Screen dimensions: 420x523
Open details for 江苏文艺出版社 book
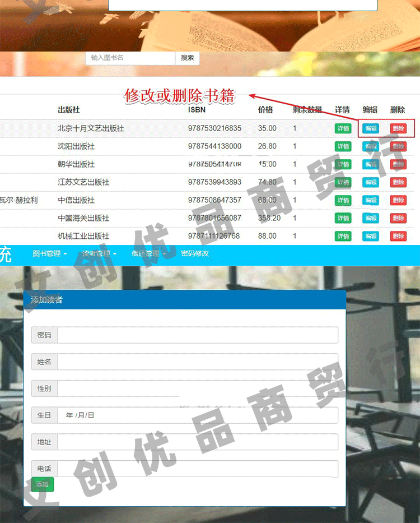[343, 182]
